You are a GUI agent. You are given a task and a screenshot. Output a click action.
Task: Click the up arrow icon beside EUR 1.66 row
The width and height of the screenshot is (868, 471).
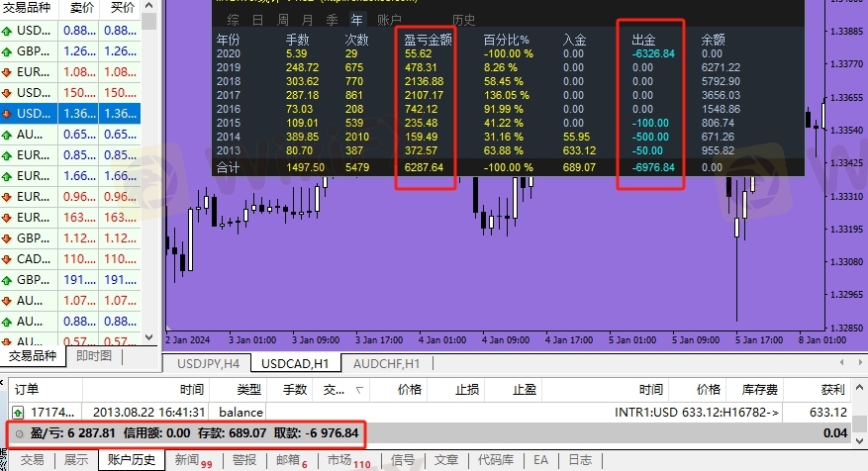tap(7, 176)
